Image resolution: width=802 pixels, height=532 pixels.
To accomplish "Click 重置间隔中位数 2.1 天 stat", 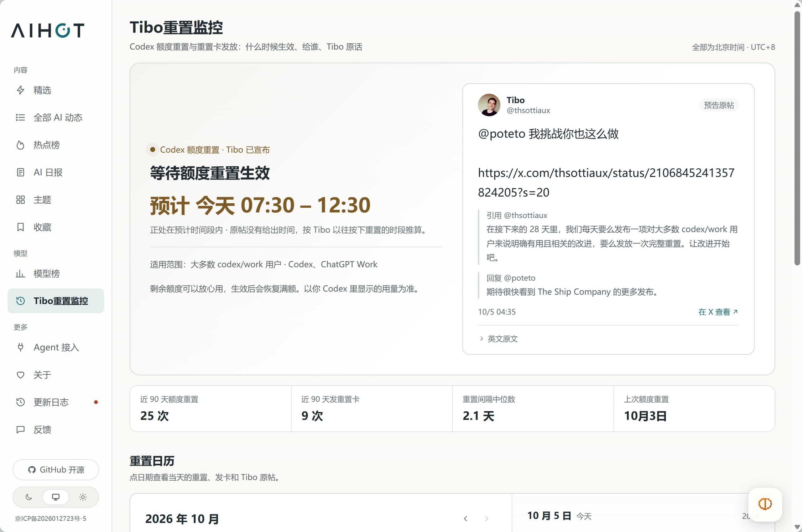I will [533, 409].
